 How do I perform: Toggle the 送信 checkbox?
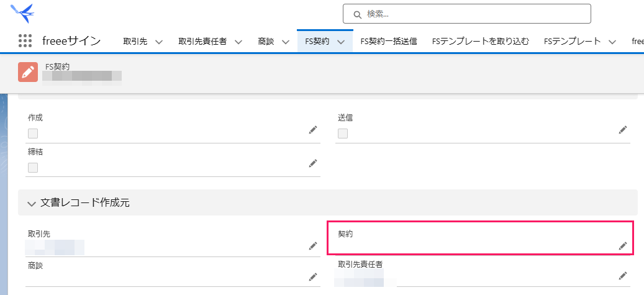(x=343, y=134)
